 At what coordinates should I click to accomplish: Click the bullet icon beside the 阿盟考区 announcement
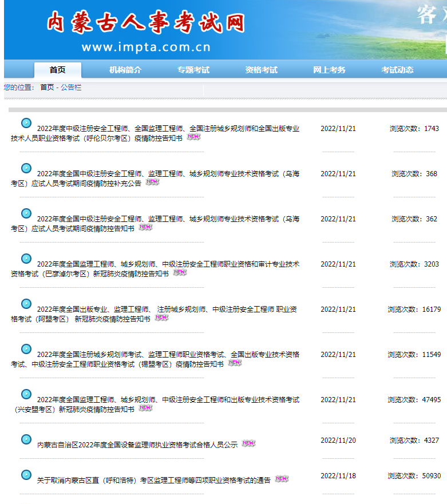click(x=26, y=304)
